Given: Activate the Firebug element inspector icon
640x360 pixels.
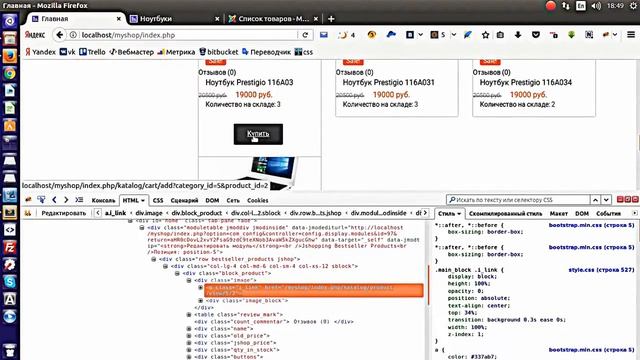Looking at the screenshot, I should [41, 200].
